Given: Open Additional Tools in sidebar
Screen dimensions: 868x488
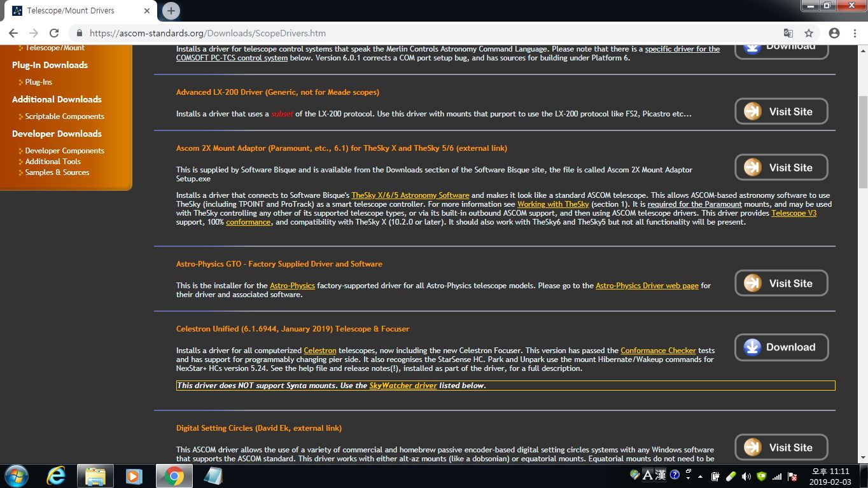Looking at the screenshot, I should (53, 162).
